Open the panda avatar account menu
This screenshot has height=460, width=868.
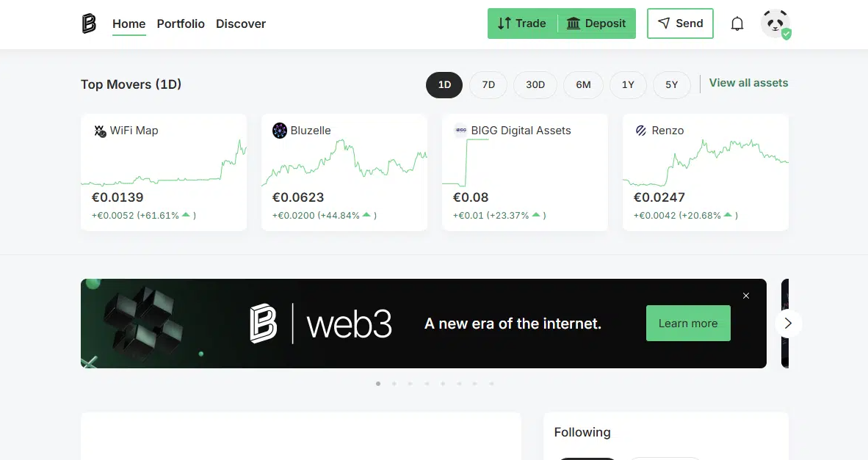click(775, 23)
